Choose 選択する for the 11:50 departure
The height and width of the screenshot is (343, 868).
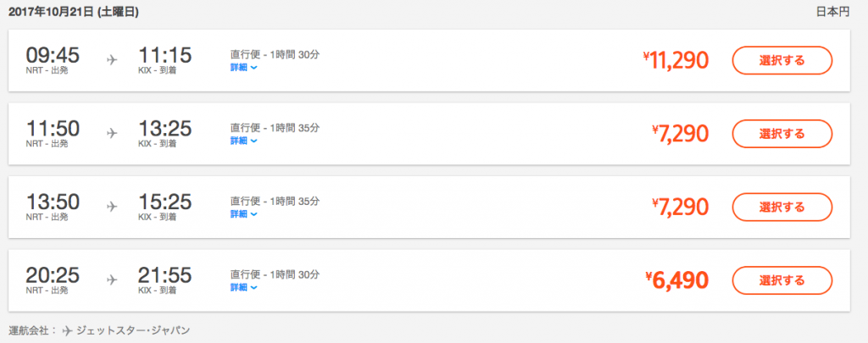[782, 134]
